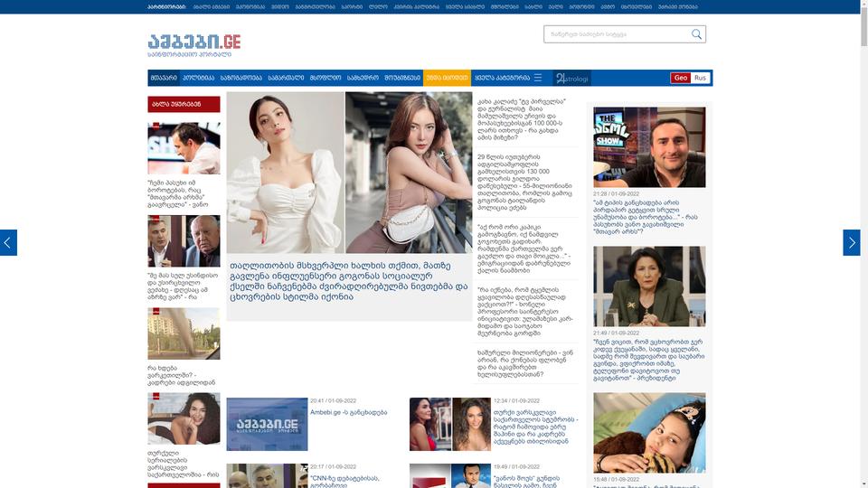Viewport: 868px width, 488px height.
Task: Open the hamburger menu icon beside ყველა კატეგორია
Action: coord(537,78)
